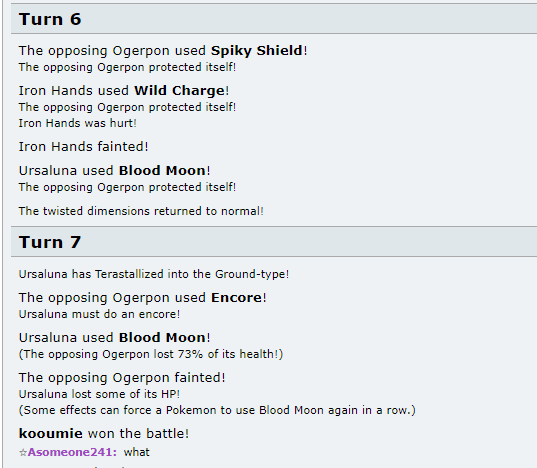Click the Turn 6 header

click(50, 19)
